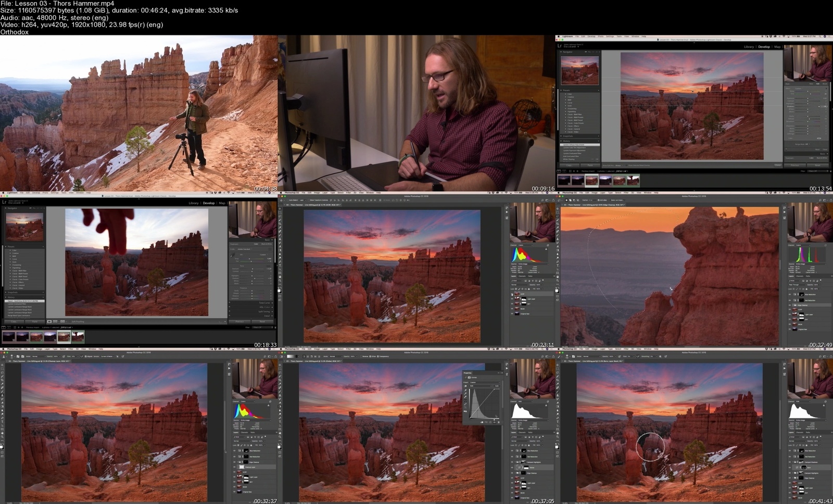Click Auto in the Curves panel, 00:37:05 frame
The height and width of the screenshot is (504, 833).
pyautogui.click(x=497, y=386)
